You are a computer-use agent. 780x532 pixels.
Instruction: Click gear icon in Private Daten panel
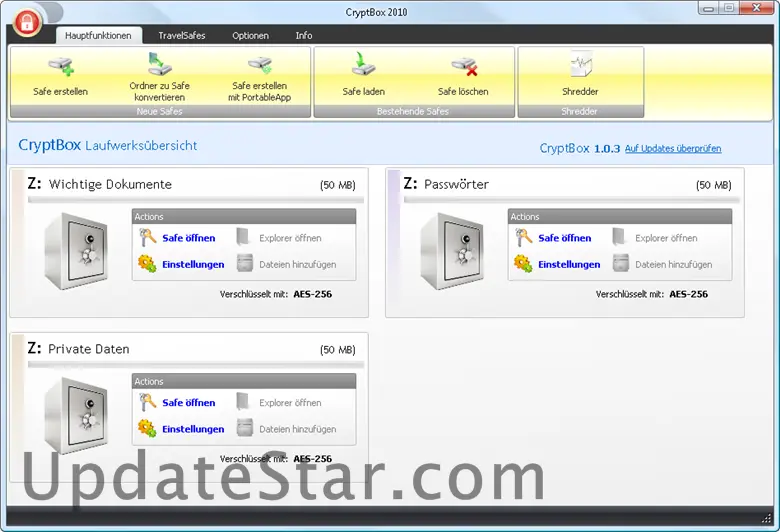(147, 428)
